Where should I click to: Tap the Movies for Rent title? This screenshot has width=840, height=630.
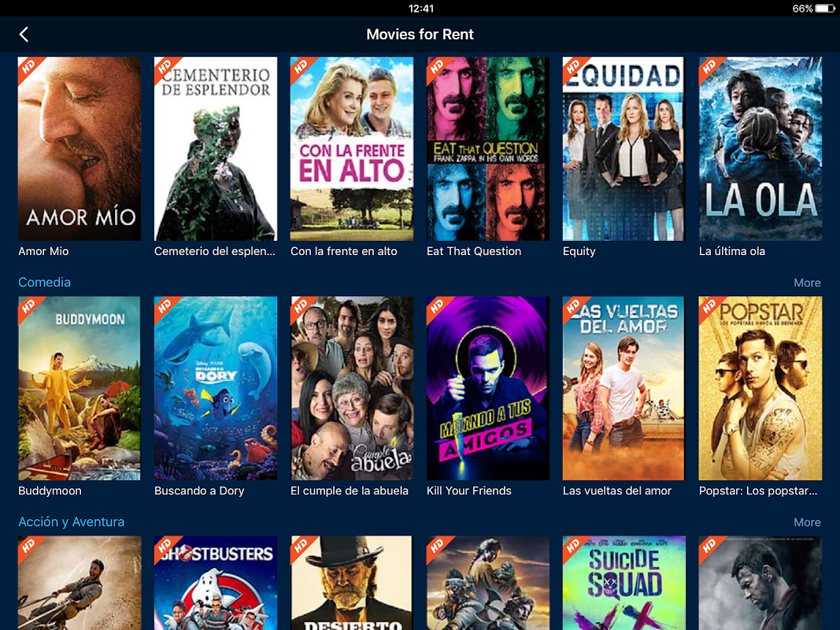tap(420, 35)
